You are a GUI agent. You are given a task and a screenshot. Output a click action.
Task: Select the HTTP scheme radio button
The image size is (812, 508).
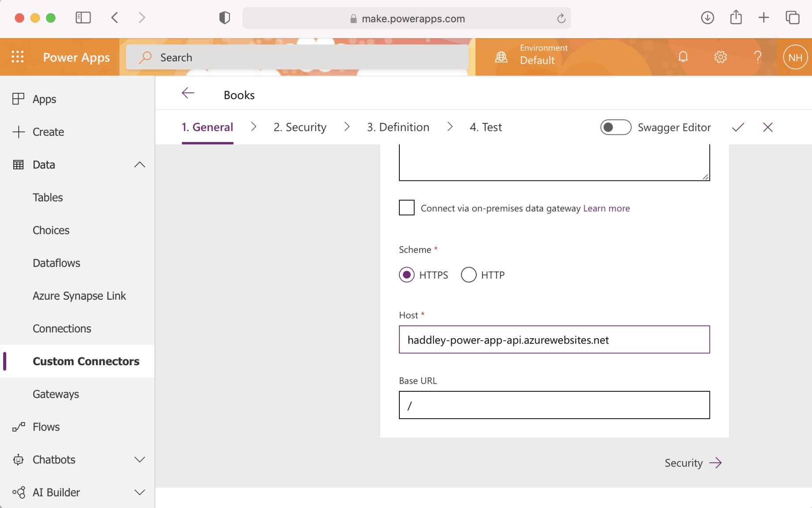pyautogui.click(x=468, y=275)
